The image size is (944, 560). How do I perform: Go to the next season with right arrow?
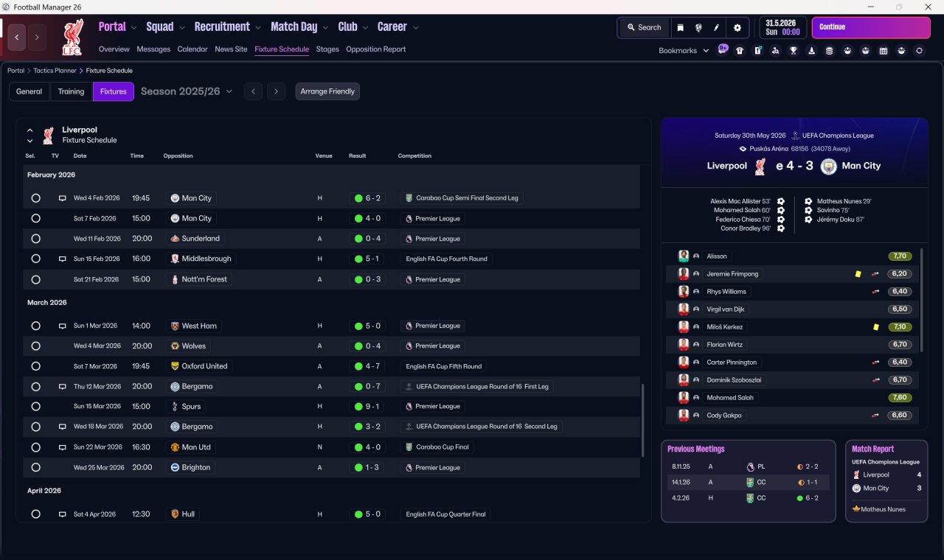tap(276, 91)
